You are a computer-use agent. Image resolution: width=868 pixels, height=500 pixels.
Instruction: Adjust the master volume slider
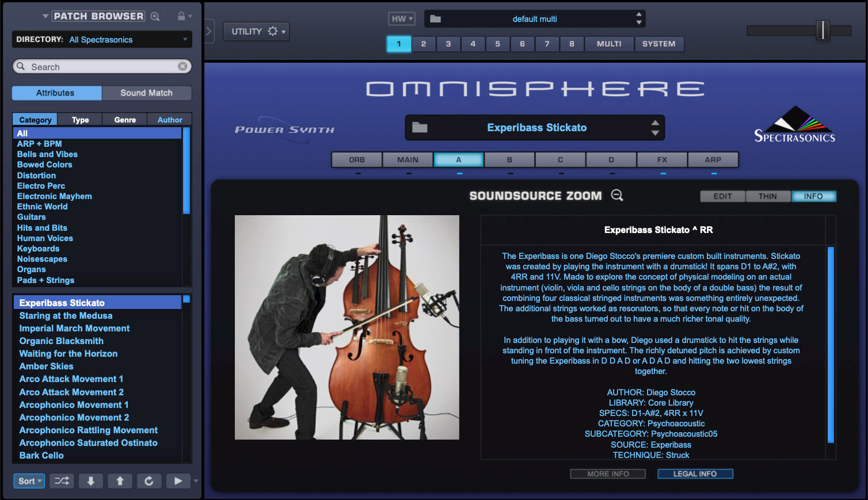[823, 30]
